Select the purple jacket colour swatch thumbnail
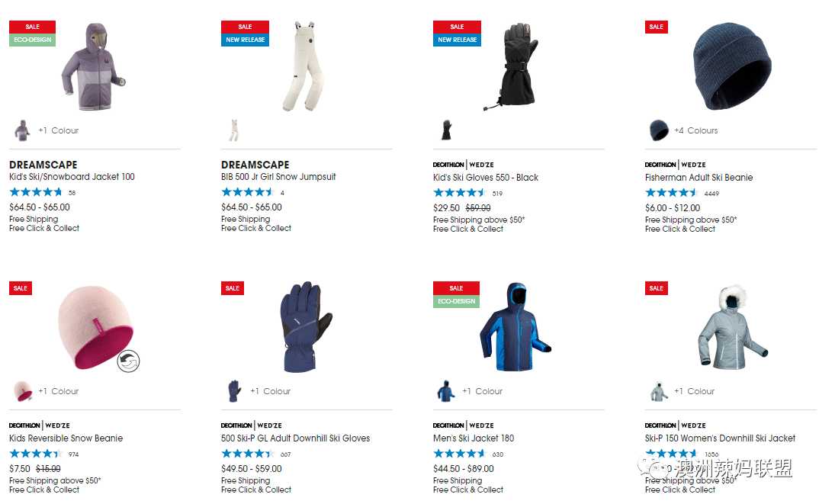This screenshot has height=504, width=819. click(22, 130)
